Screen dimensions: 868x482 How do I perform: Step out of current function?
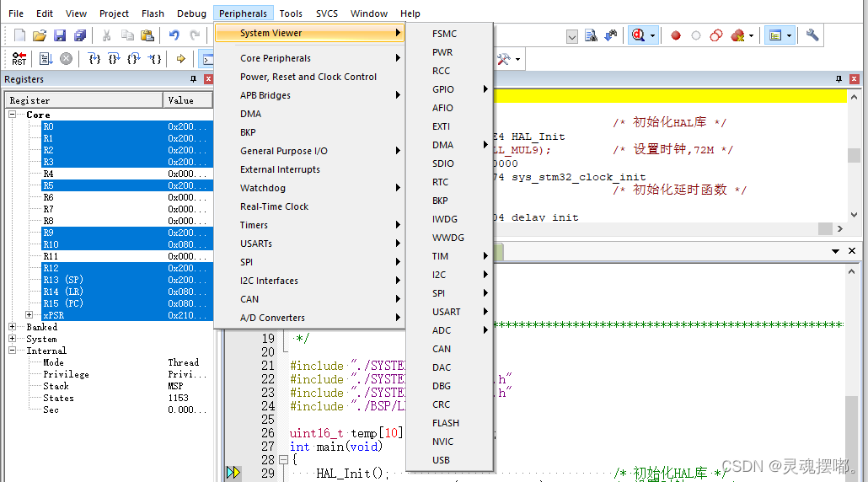[x=135, y=59]
